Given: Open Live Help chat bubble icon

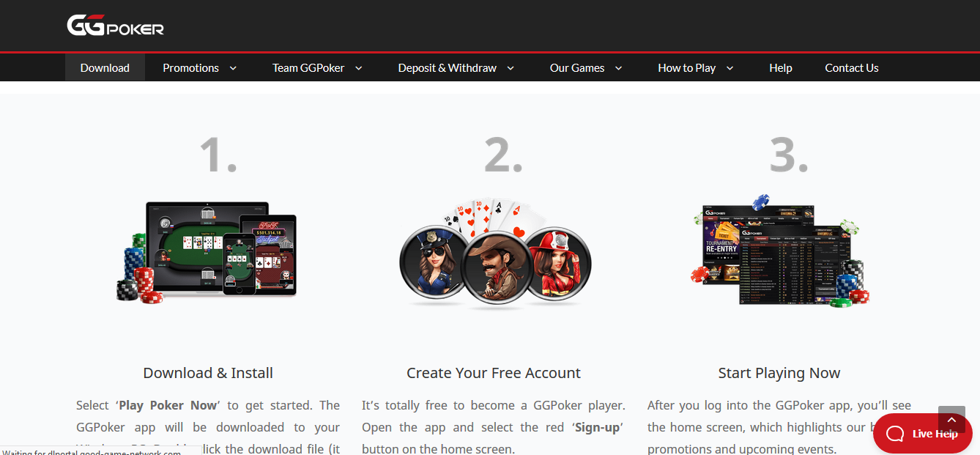Looking at the screenshot, I should [x=895, y=434].
